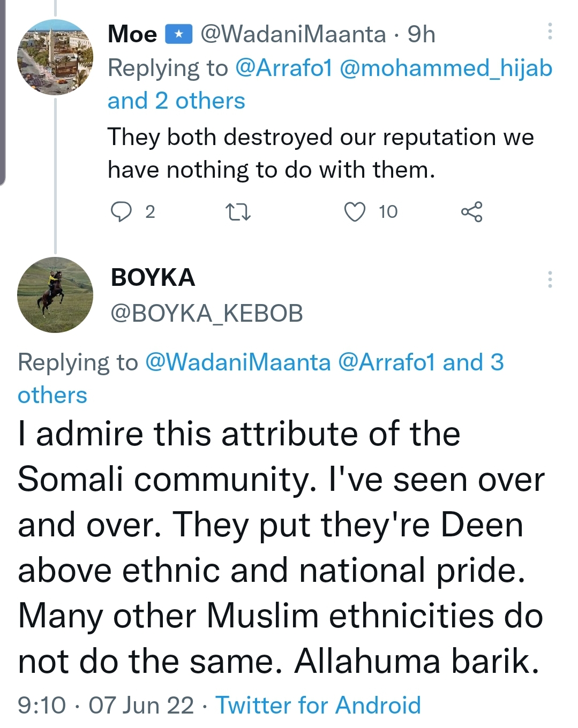Reply to Moe's tweet via comment icon

pos(122,212)
